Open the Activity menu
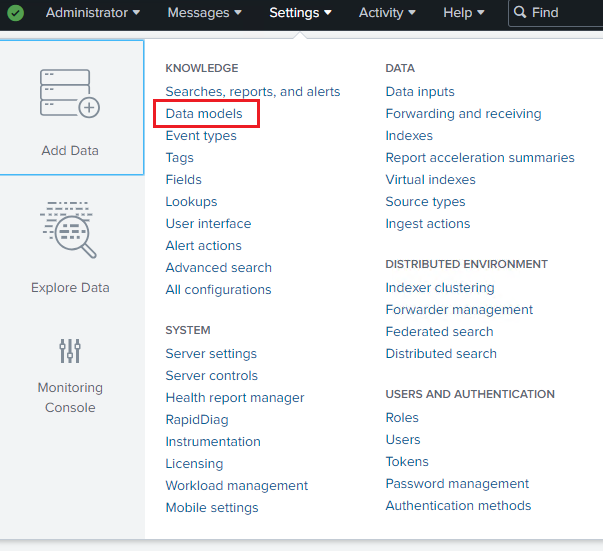 [387, 13]
